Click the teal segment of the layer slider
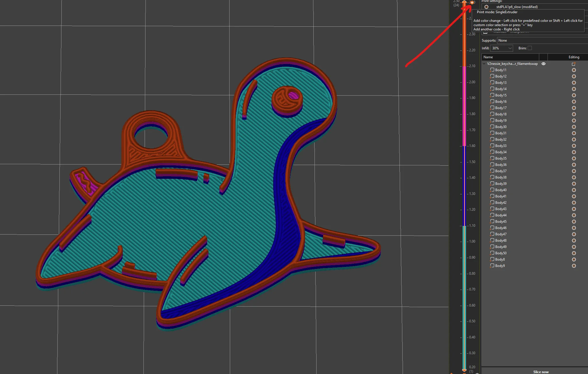 [464, 297]
